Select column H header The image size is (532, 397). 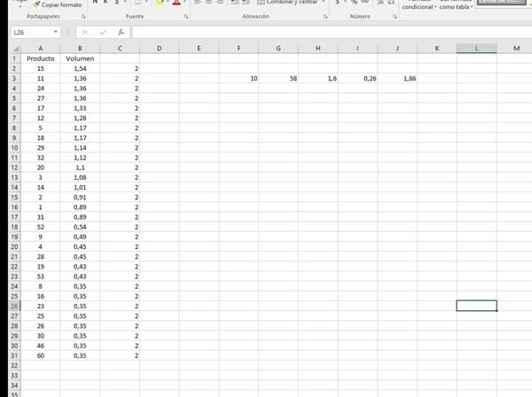(x=318, y=49)
